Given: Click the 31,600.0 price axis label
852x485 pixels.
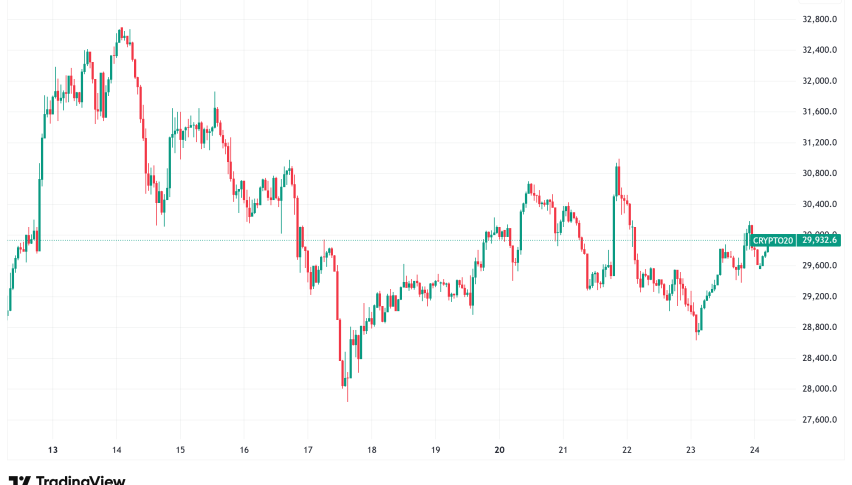Looking at the screenshot, I should (x=820, y=112).
